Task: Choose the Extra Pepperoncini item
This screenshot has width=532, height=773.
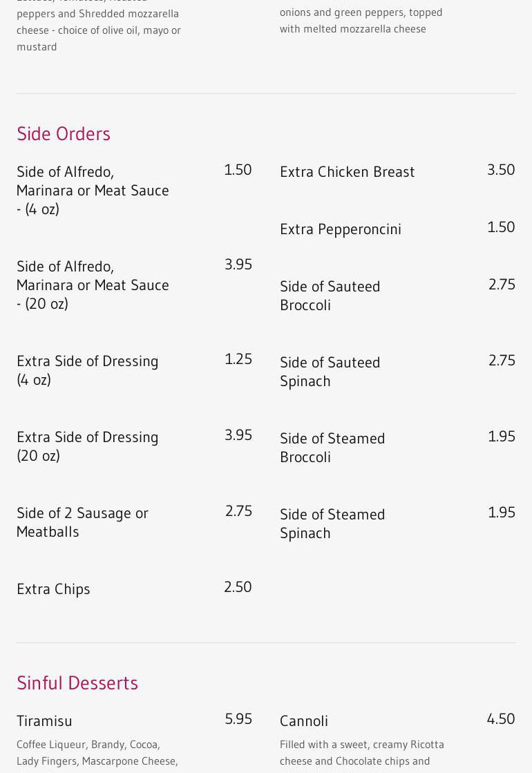Action: click(x=340, y=229)
